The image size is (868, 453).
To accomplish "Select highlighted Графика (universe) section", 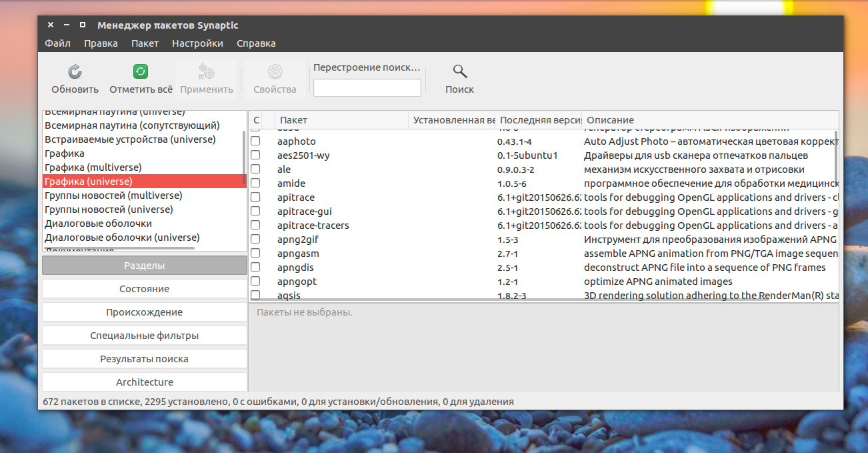I will [x=144, y=181].
